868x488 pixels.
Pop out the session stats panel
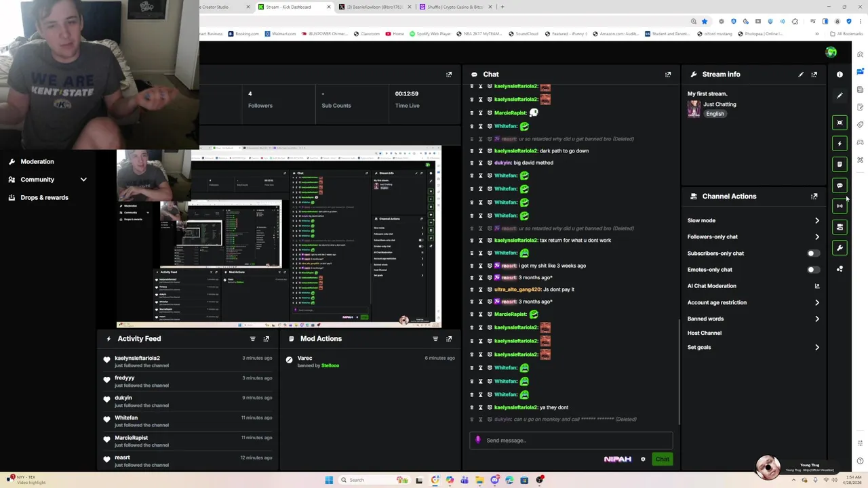(x=449, y=75)
